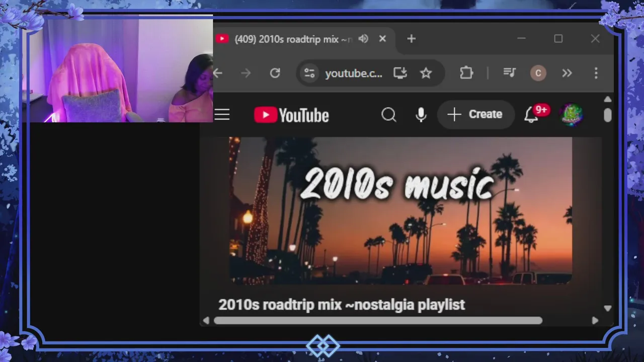Minimize the Chrome window
The image size is (644, 362).
521,39
